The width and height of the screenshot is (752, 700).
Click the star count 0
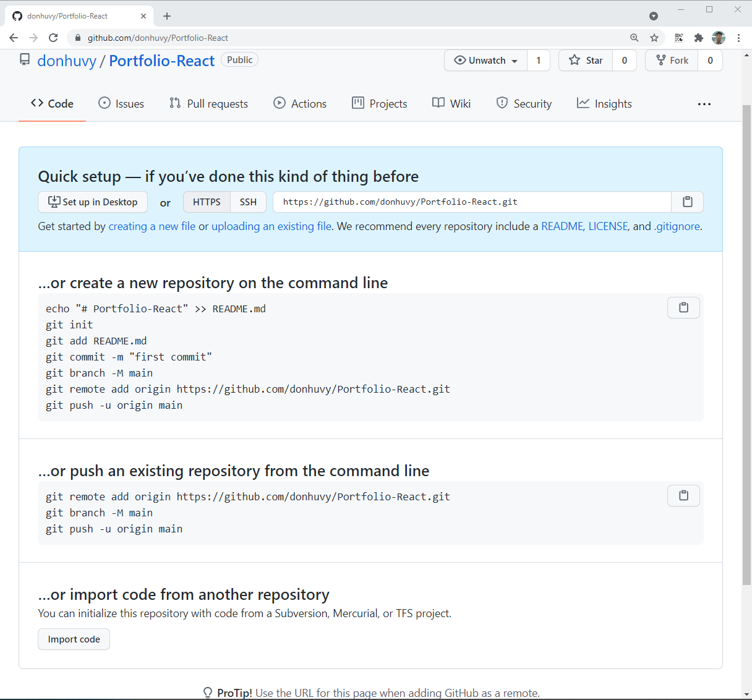tap(625, 61)
